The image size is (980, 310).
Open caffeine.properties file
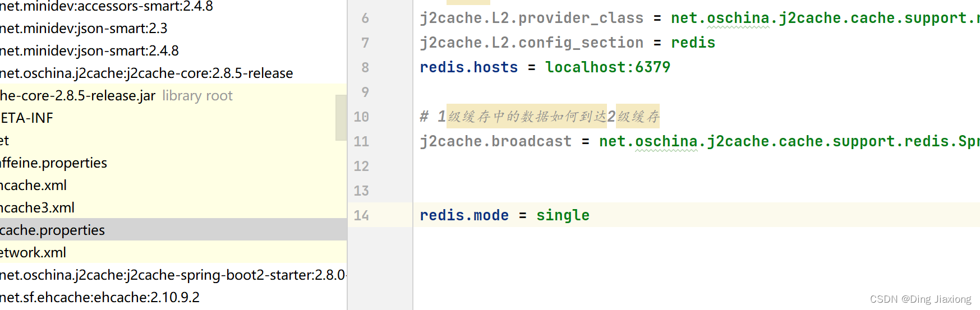click(53, 163)
